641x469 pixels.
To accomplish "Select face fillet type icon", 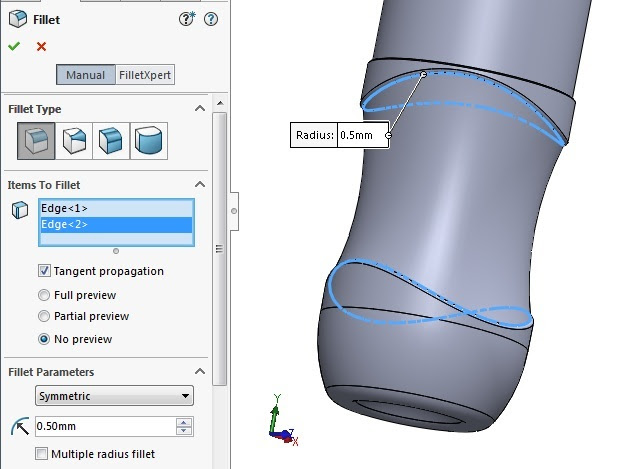I will (x=111, y=141).
